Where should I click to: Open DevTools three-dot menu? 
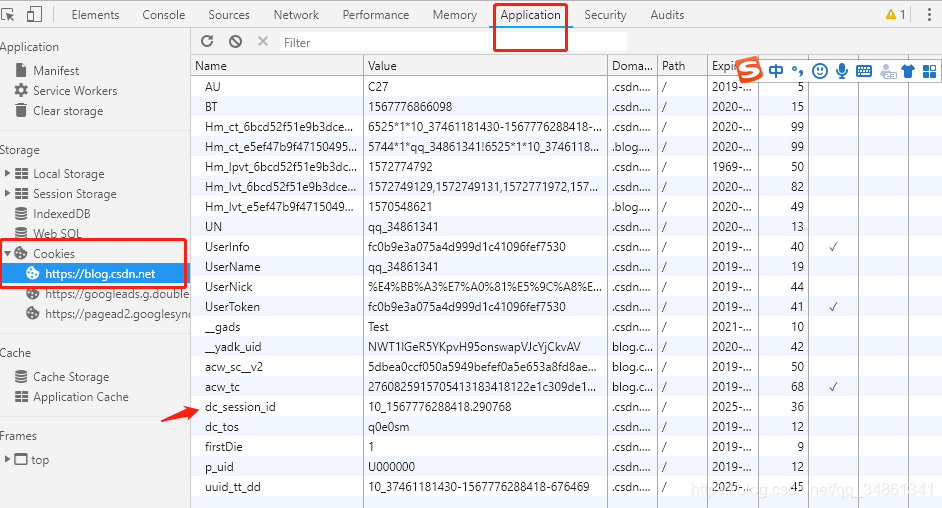pyautogui.click(x=929, y=14)
